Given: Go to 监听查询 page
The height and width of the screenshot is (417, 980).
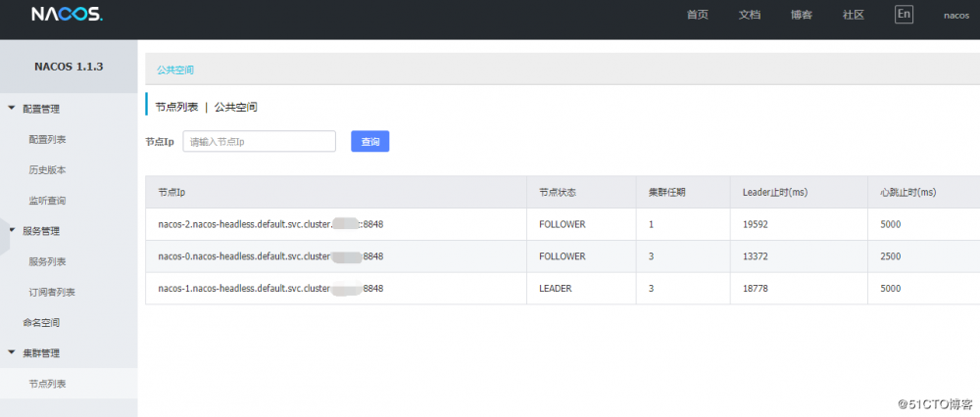Looking at the screenshot, I should click(47, 201).
